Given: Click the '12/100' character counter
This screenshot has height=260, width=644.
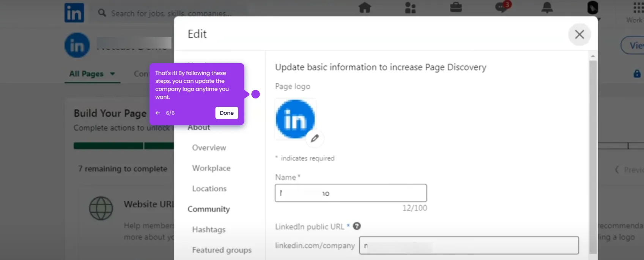Looking at the screenshot, I should [x=415, y=208].
